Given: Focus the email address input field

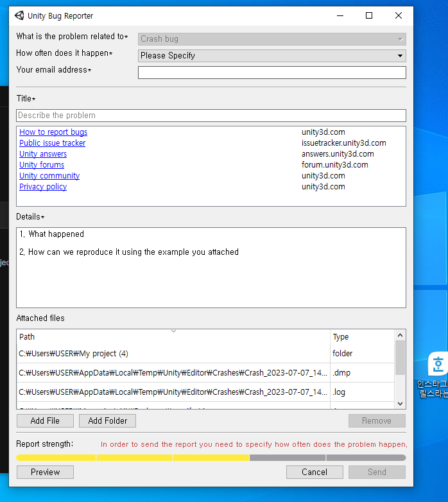Looking at the screenshot, I should (x=271, y=73).
